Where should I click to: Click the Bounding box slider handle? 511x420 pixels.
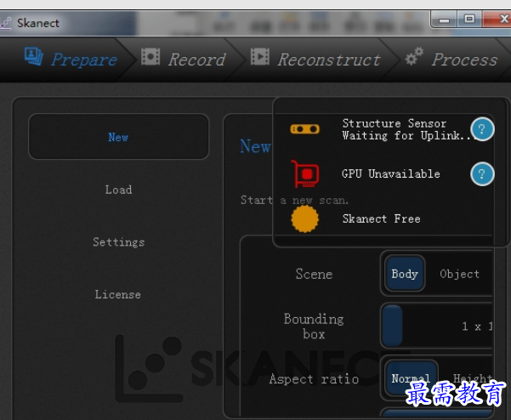[x=392, y=326]
